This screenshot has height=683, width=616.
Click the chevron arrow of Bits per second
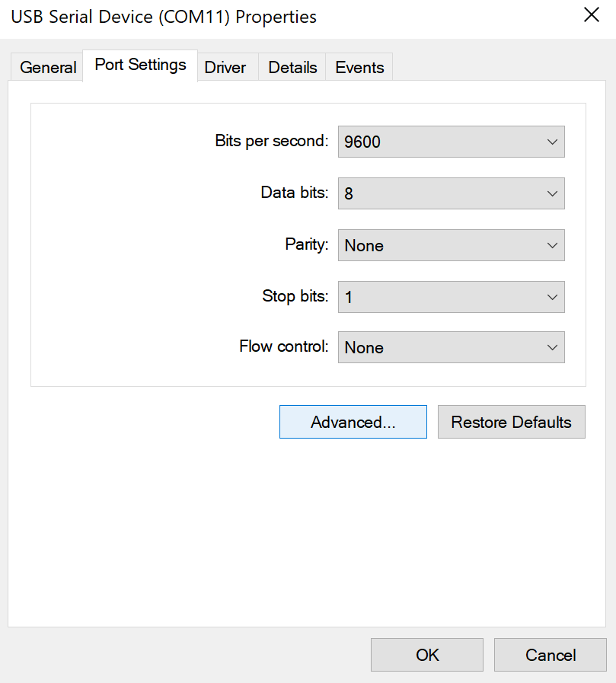[552, 142]
